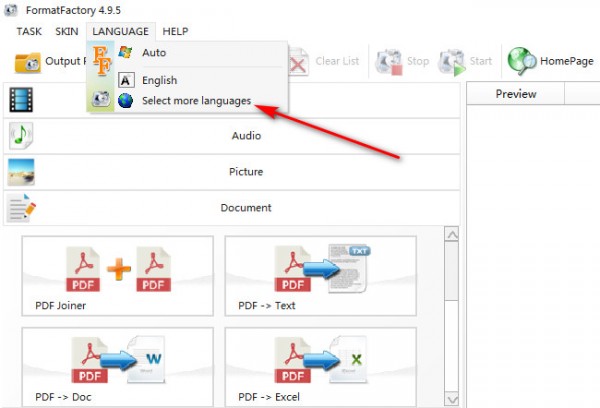600x408 pixels.
Task: Open the PDF Joiner tool
Action: 118,276
